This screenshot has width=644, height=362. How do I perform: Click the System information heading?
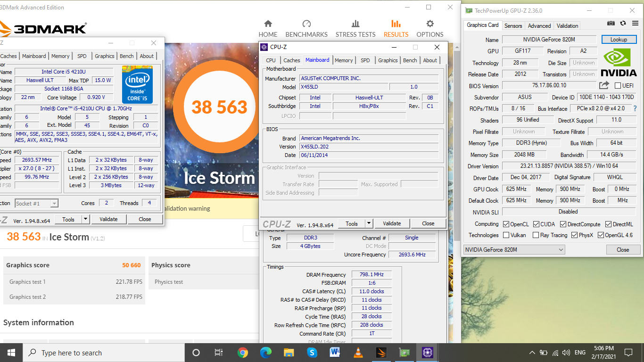pos(39,323)
